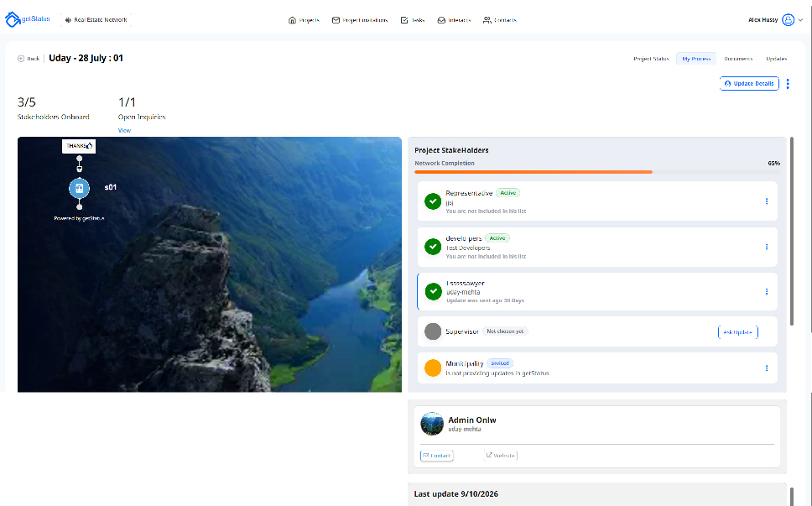Click the "Uday - 28 July : 01" project title
This screenshot has width=812, height=506.
(x=86, y=58)
